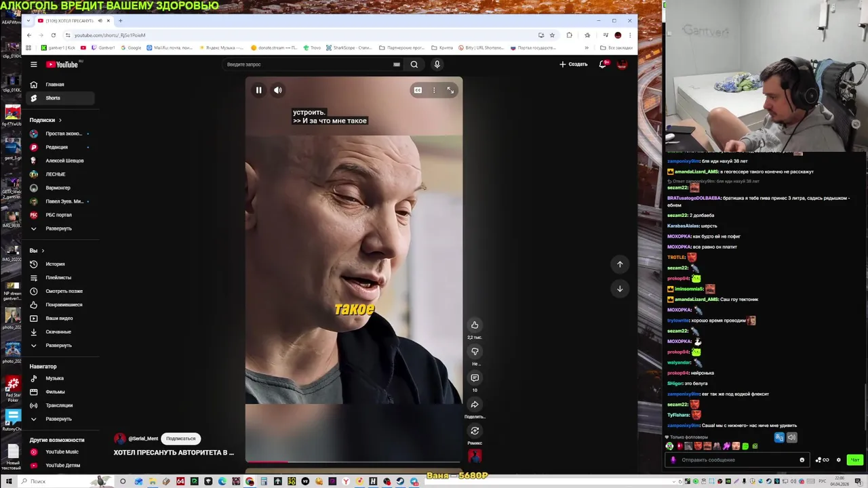Subscribe to @Serial_Ment with Подписаться

[181, 439]
